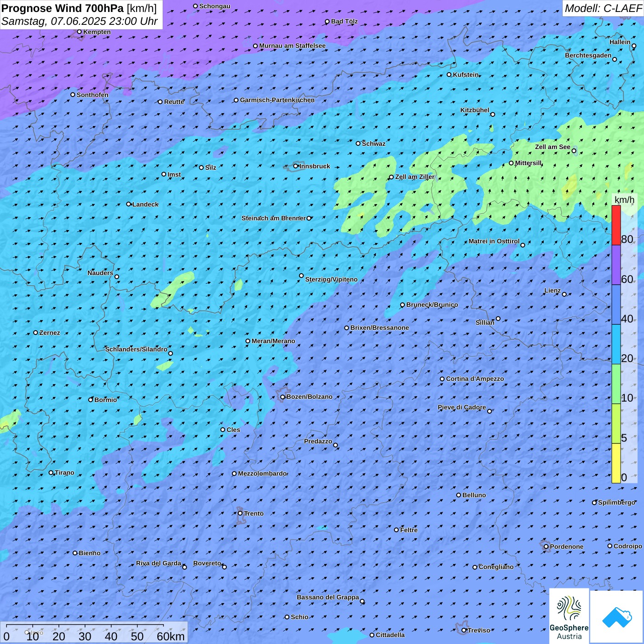Click the kilometre scale bar

point(94,632)
